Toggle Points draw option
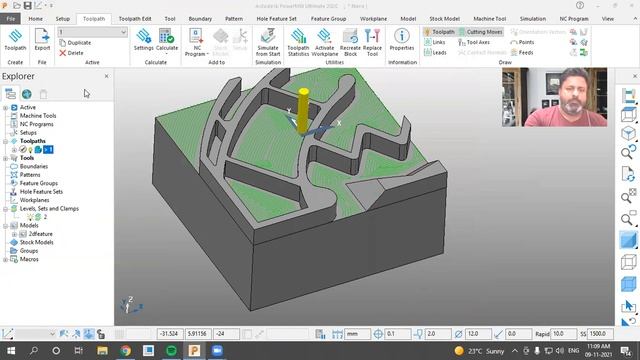 tap(522, 42)
